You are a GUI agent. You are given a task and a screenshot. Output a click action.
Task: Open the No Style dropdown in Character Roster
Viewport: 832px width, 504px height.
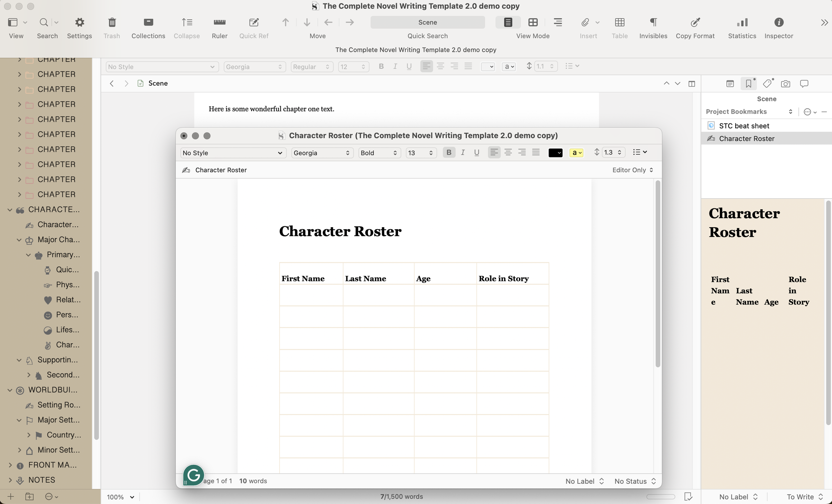233,153
